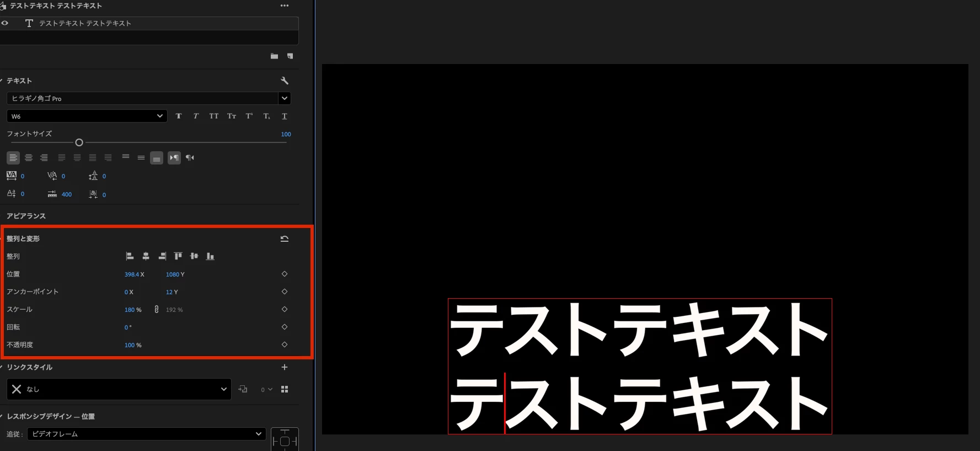
Task: Click the tsume character spacing icon
Action: coord(93,194)
